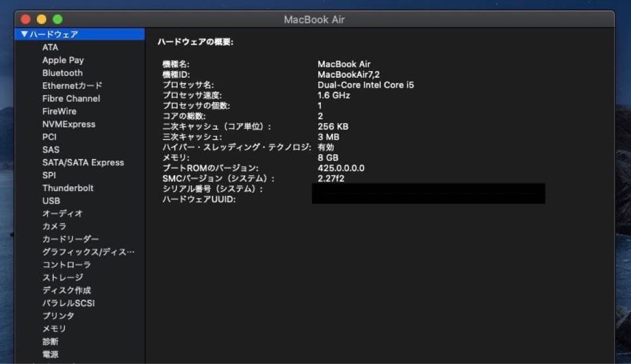Screen dimensions: 631x364
Task: Select ストレージ in the sidebar
Action: [60, 278]
